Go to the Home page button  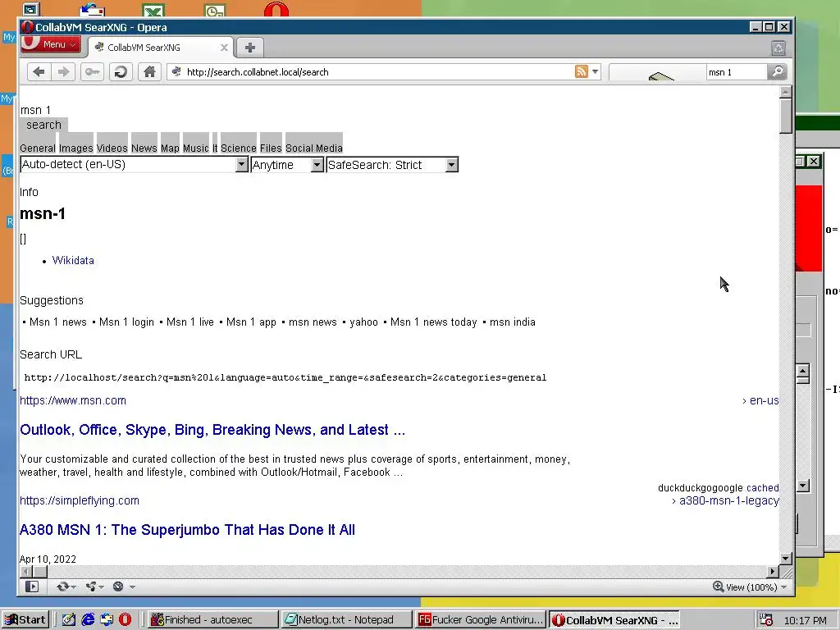point(149,72)
